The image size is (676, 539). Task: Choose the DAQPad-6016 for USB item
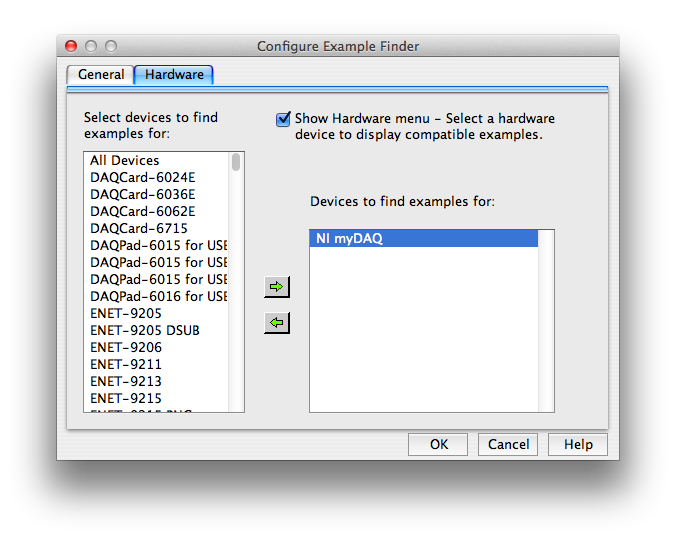[x=159, y=297]
